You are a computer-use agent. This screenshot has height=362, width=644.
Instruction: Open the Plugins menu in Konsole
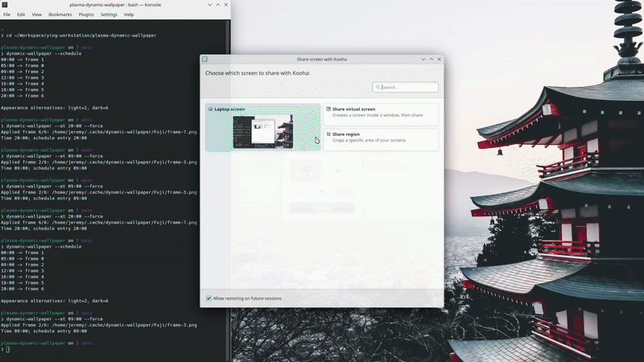[86, 14]
